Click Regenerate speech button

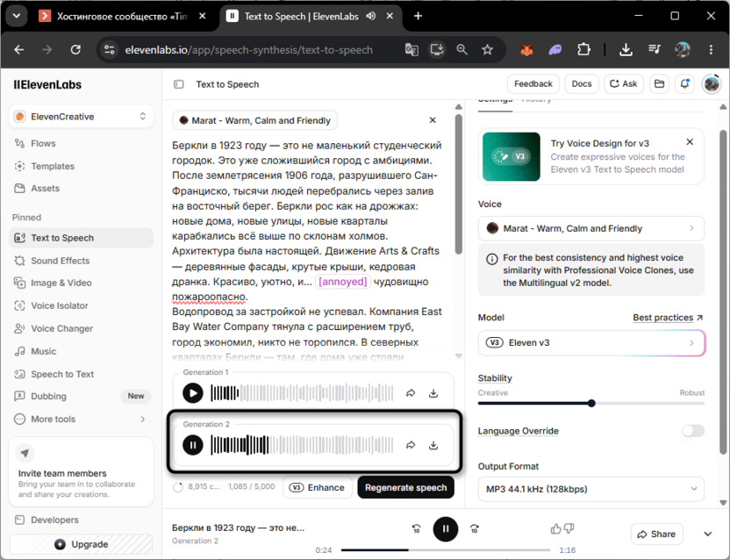tap(405, 487)
